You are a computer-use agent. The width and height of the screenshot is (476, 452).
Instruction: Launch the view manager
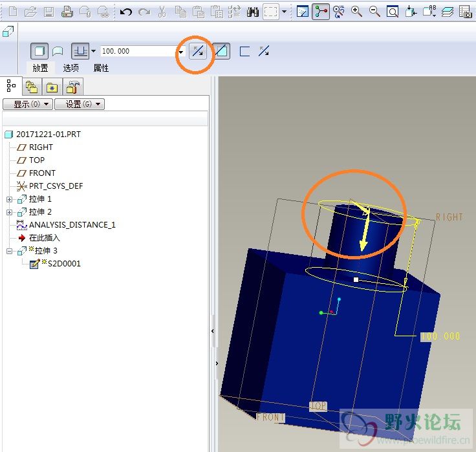(x=466, y=12)
